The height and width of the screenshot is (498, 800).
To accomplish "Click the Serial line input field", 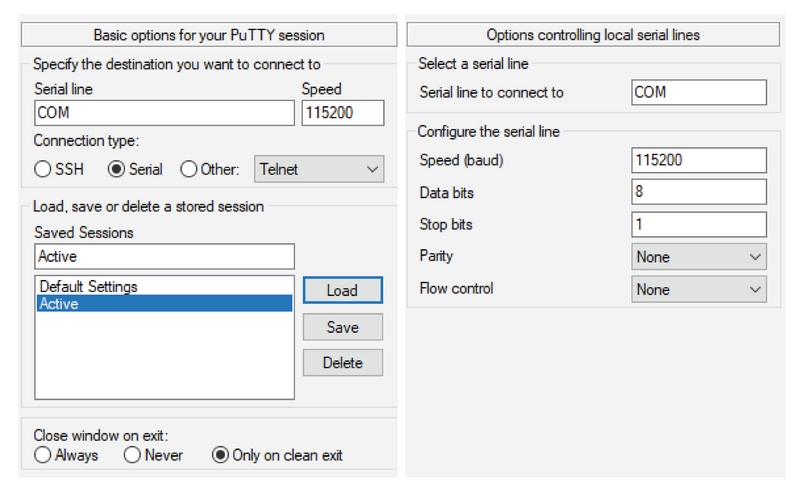I will (164, 113).
